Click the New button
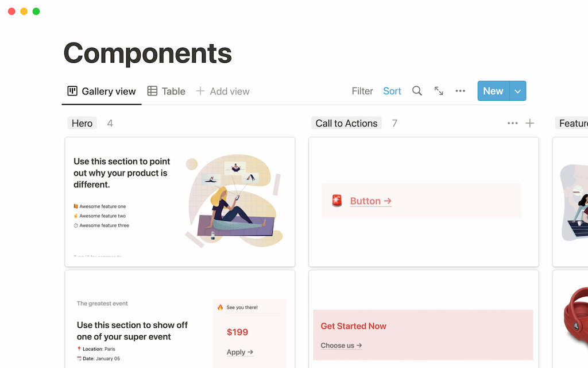The height and width of the screenshot is (368, 588). (493, 91)
